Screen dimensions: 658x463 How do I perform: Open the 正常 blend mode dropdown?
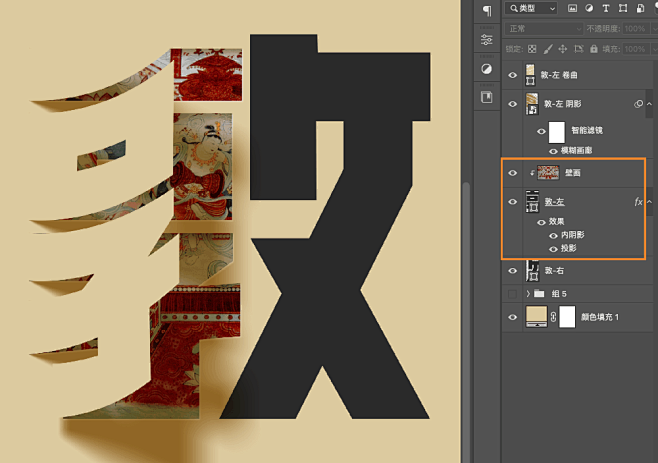coord(544,29)
